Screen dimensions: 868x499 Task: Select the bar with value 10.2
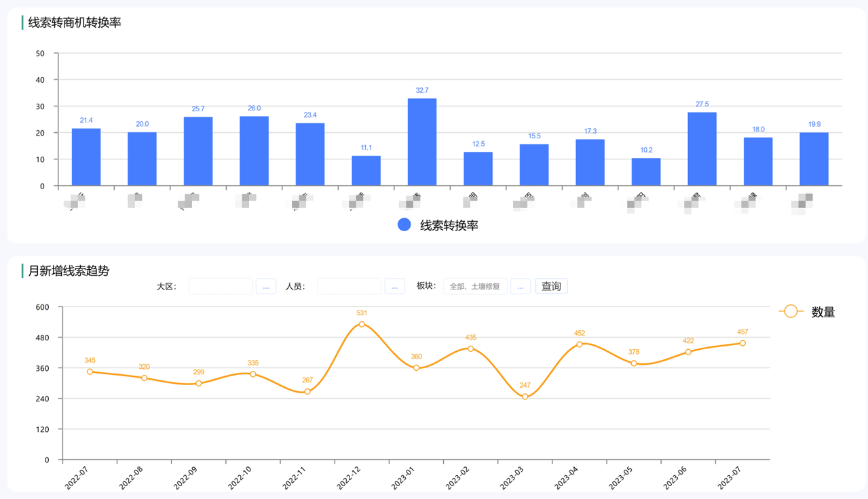click(645, 172)
